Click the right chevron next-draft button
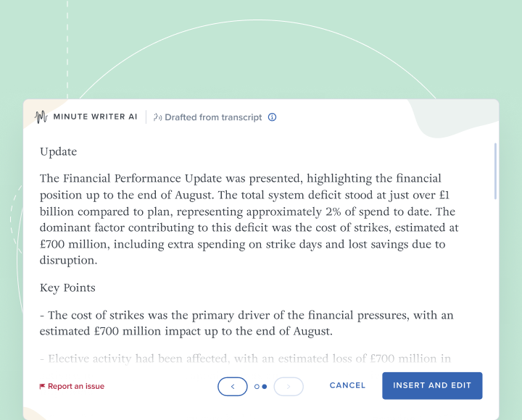522x420 pixels. [x=289, y=387]
